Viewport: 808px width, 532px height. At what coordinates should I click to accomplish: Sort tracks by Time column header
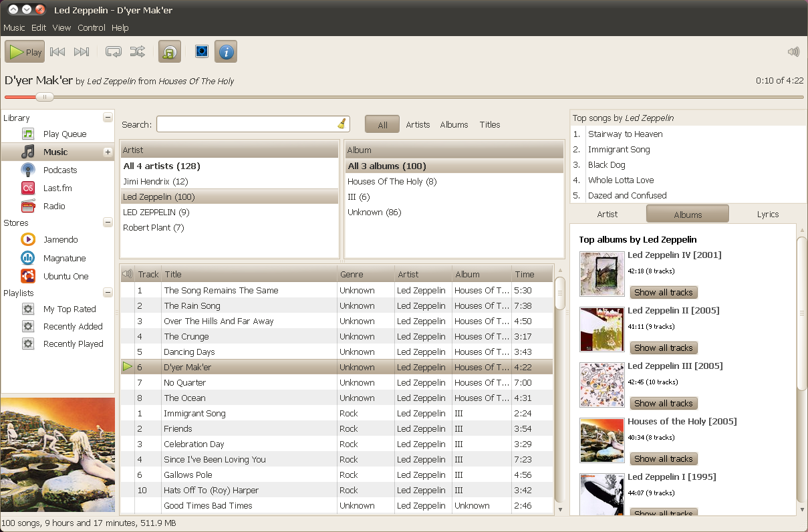click(533, 274)
